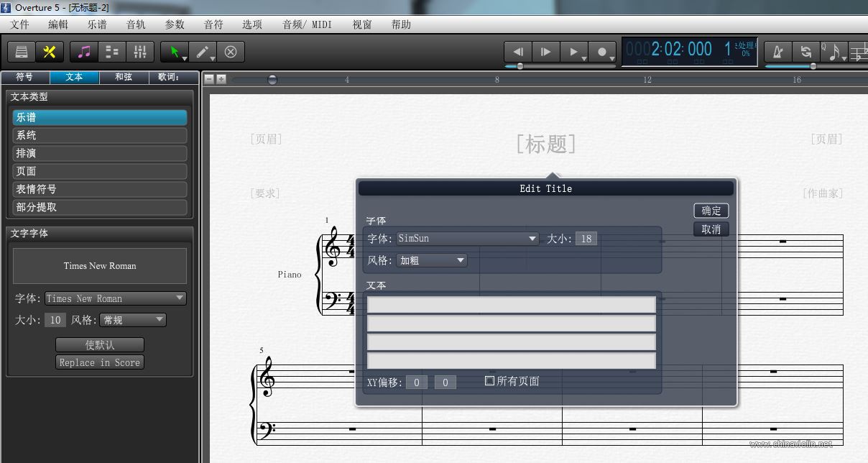
Task: Open the 视窗 menu
Action: click(362, 24)
